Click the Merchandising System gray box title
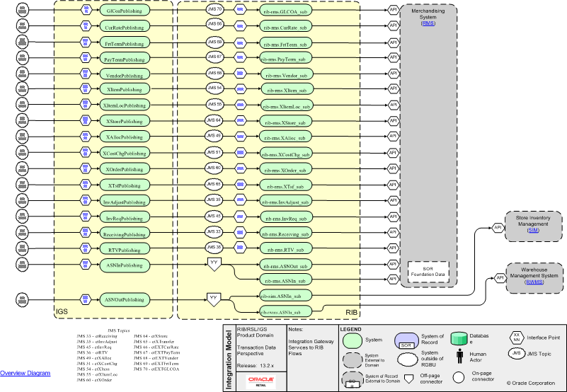The height and width of the screenshot is (392, 567). coord(428,13)
